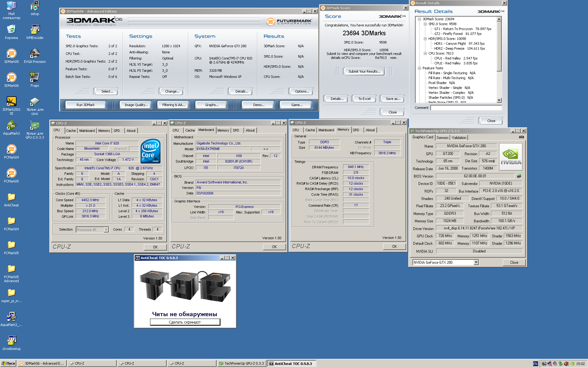
Task: Click the Change... button under Settings
Action: tap(172, 91)
